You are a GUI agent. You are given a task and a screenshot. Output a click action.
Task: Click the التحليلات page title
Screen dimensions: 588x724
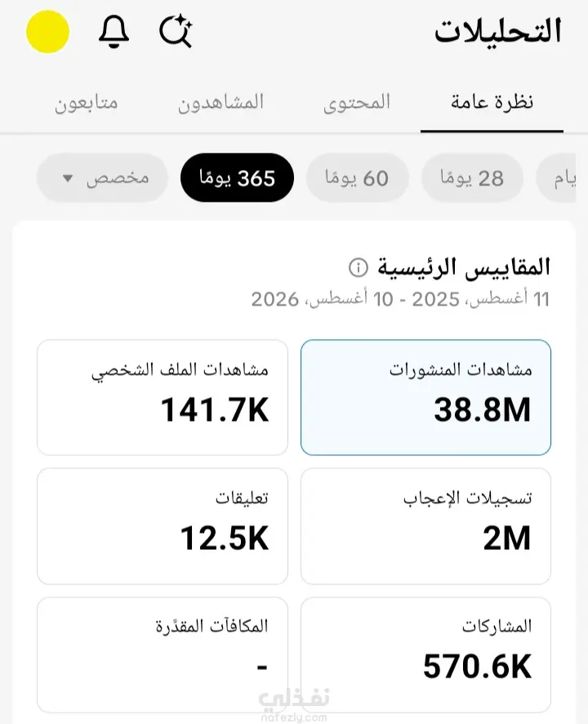(498, 31)
